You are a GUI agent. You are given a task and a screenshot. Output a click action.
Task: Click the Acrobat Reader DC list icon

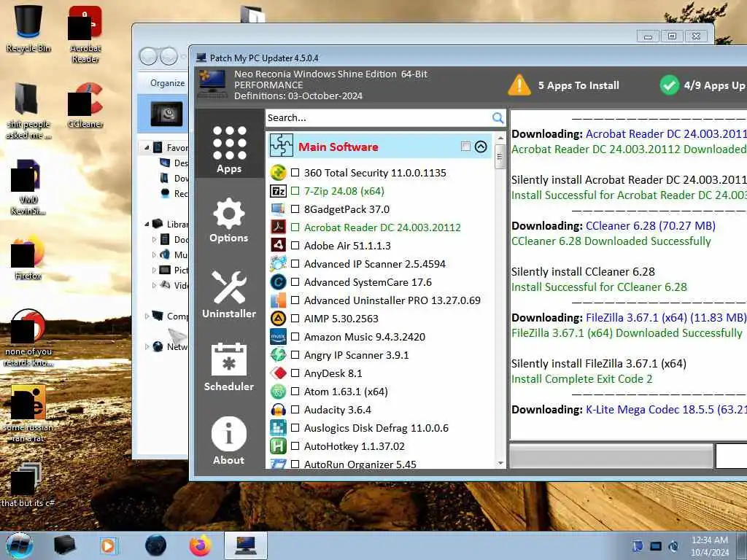coord(278,227)
